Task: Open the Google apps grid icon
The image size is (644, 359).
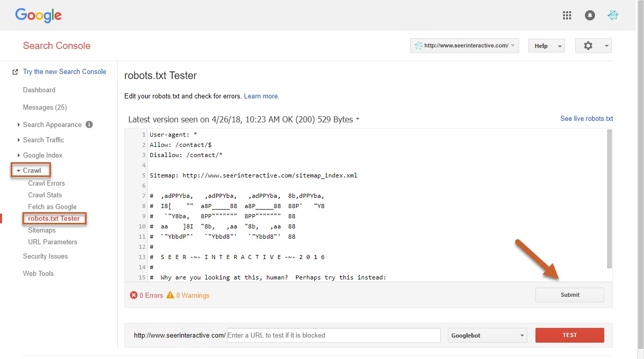Action: pos(567,15)
